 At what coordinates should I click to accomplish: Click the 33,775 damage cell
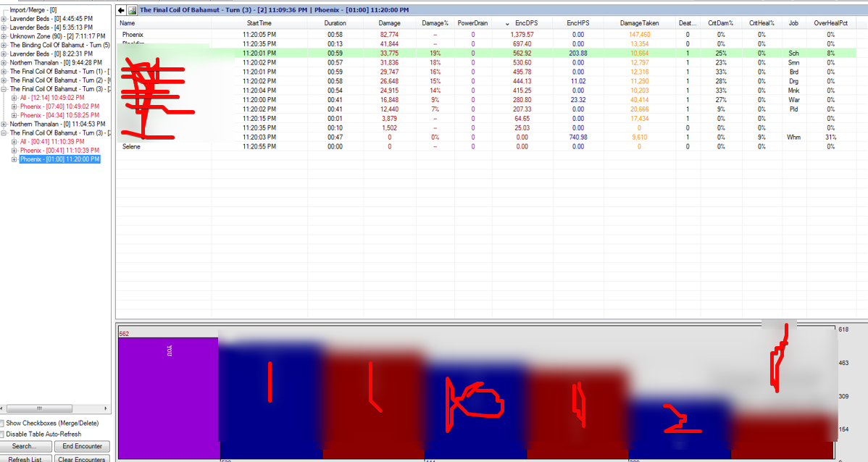389,53
